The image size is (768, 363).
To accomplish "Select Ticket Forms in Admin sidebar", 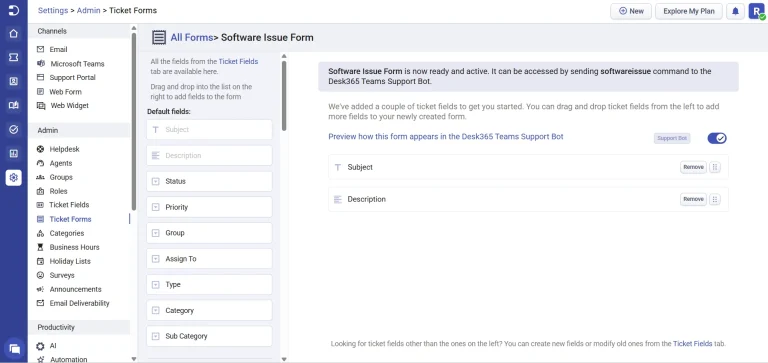I will coord(70,219).
